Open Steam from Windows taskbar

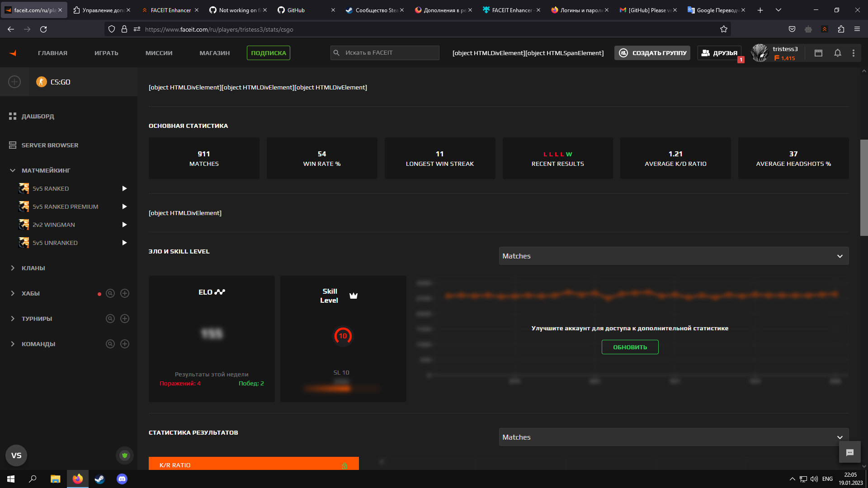pos(99,479)
